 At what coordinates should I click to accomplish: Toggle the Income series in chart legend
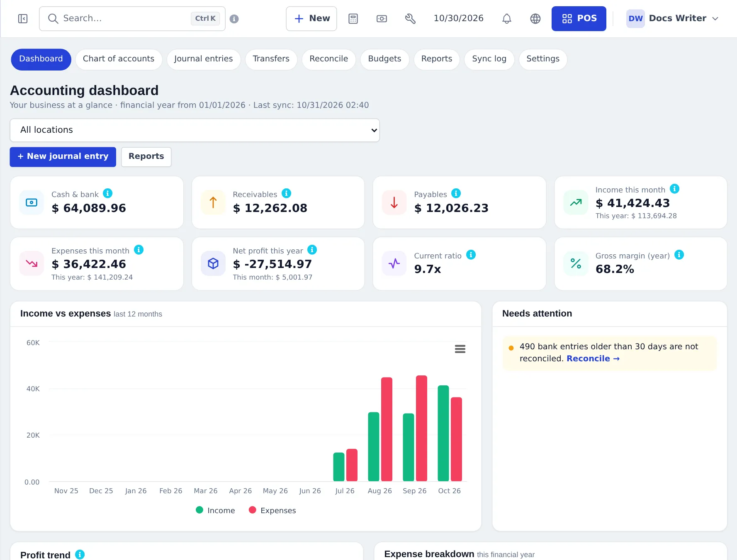[x=215, y=510]
